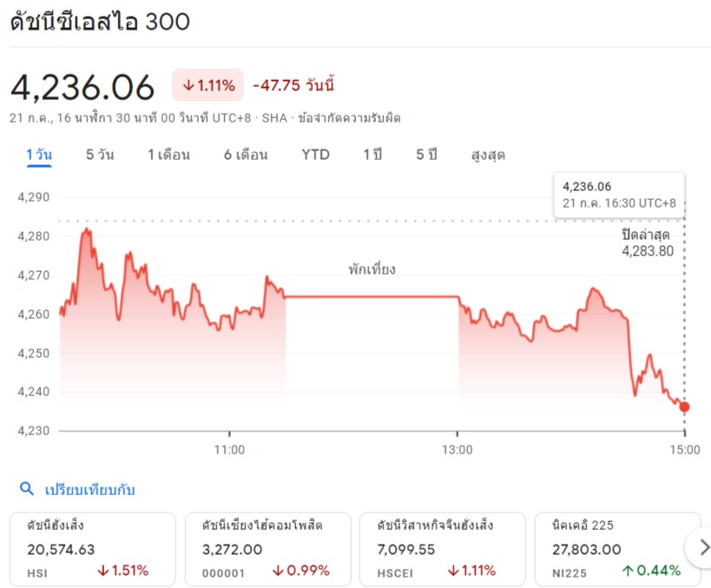Click the down-arrow 1.11% change badge
This screenshot has width=711, height=588.
coord(207,85)
